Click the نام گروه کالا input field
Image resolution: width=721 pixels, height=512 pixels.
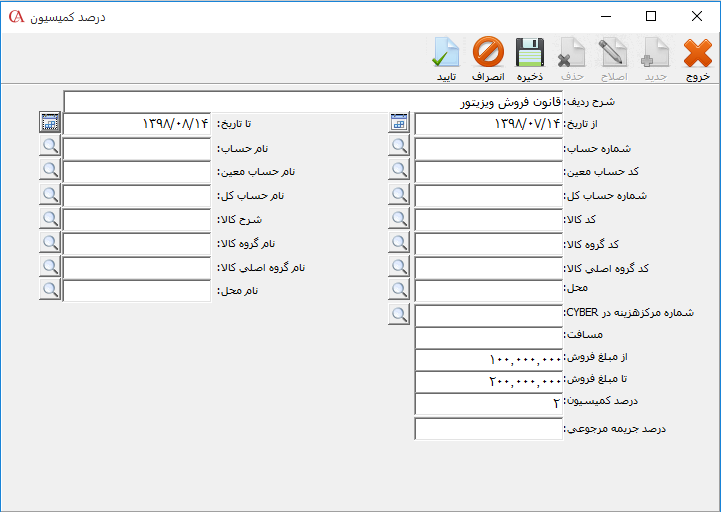137,244
